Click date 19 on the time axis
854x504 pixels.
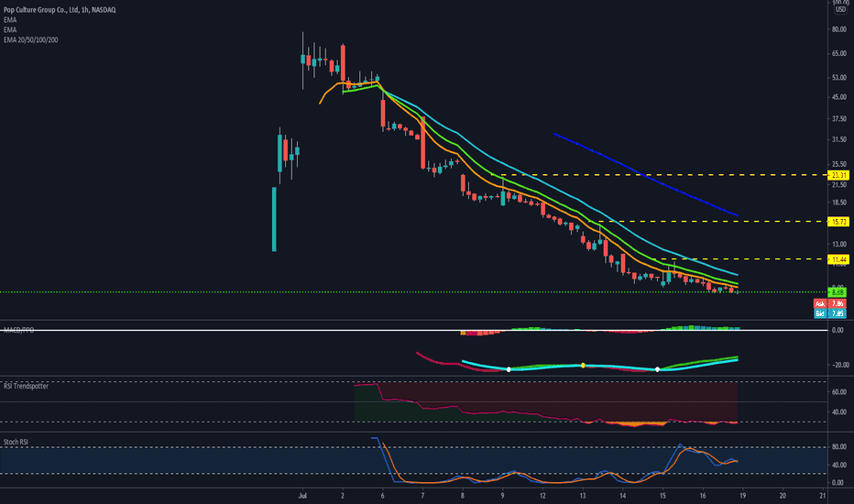(x=742, y=496)
